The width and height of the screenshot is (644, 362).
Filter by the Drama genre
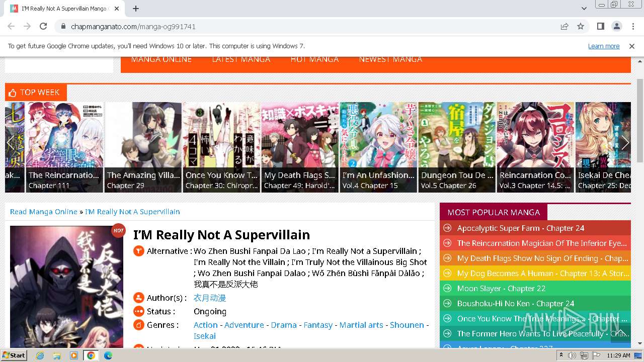(284, 325)
